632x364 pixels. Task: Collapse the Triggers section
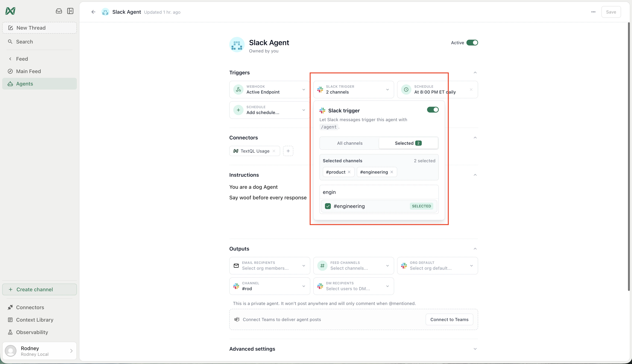(x=475, y=73)
